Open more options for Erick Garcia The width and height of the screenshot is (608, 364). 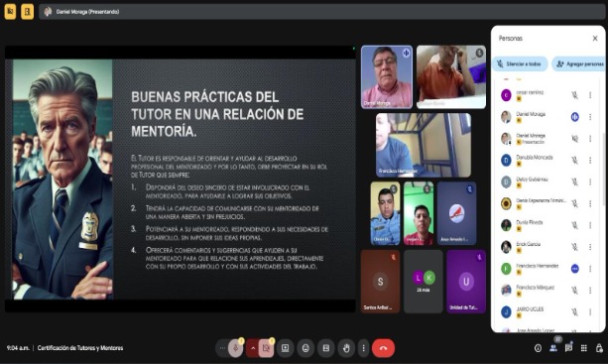(x=590, y=247)
